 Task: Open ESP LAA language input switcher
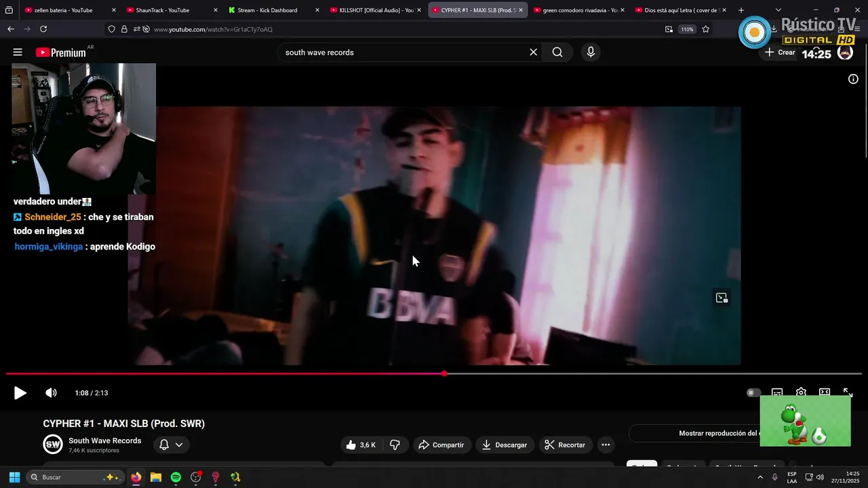pos(792,477)
